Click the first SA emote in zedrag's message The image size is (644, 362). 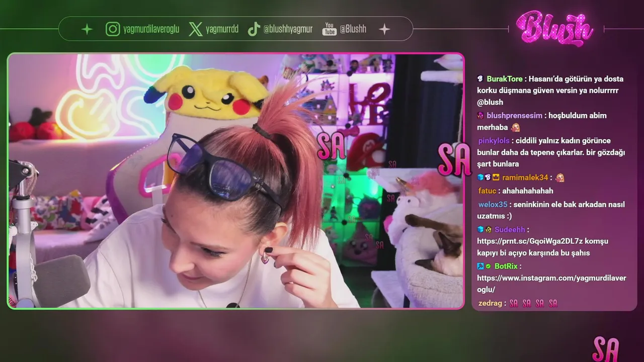click(514, 303)
